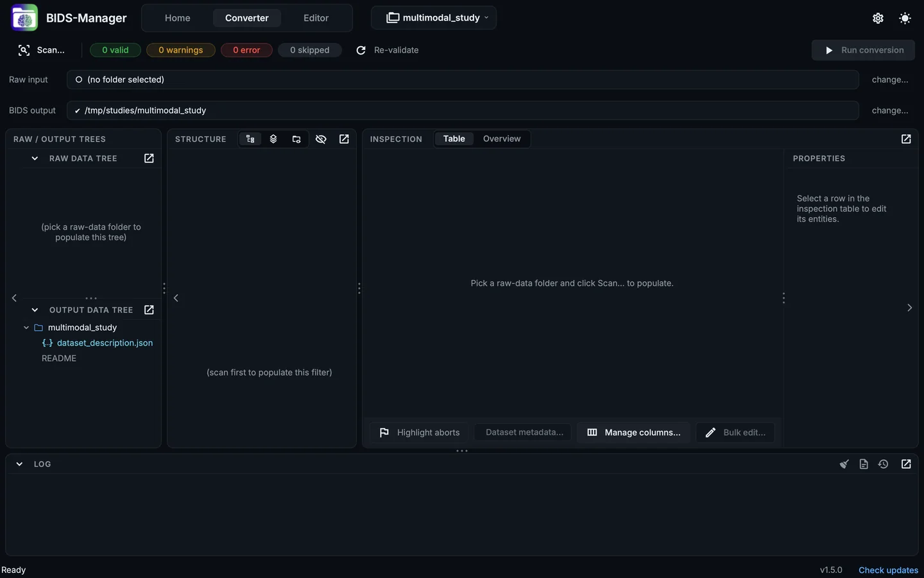Viewport: 924px width, 578px height.
Task: Collapse the Structure panel left arrow
Action: pyautogui.click(x=176, y=298)
